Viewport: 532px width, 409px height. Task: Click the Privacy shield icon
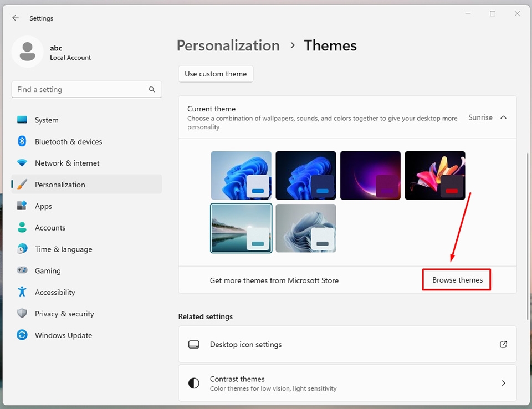22,313
